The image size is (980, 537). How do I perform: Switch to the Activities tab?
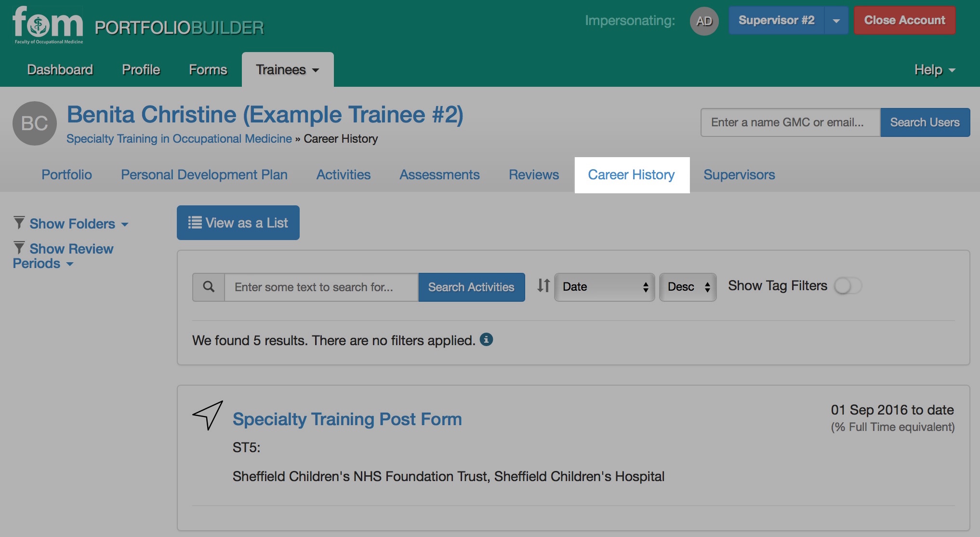click(x=343, y=175)
